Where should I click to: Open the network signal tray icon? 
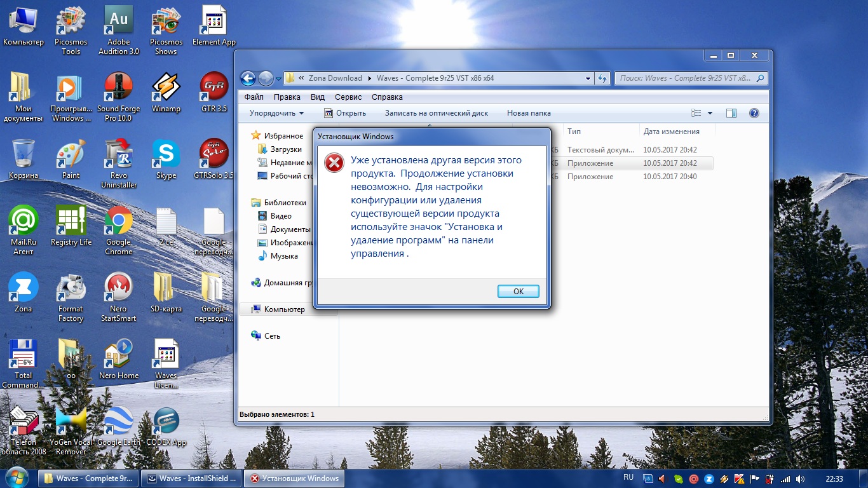(785, 479)
